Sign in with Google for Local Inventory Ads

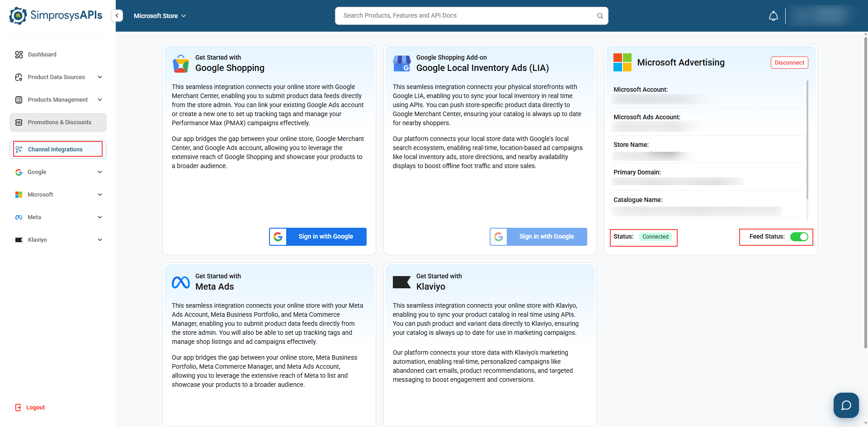pyautogui.click(x=538, y=237)
